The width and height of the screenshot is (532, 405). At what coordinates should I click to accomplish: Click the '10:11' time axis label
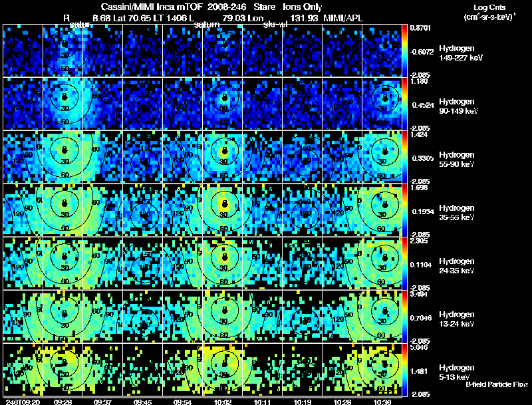point(262,402)
